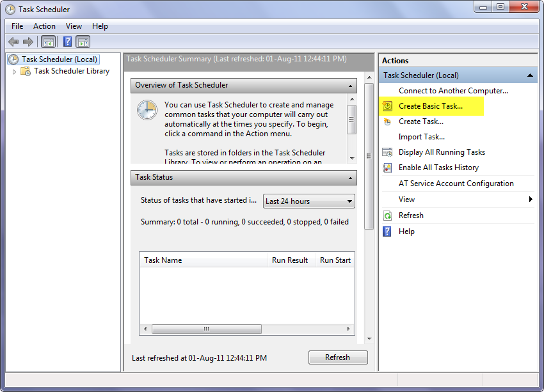
Task: Expand the Task Scheduler Library tree node
Action: (14, 72)
